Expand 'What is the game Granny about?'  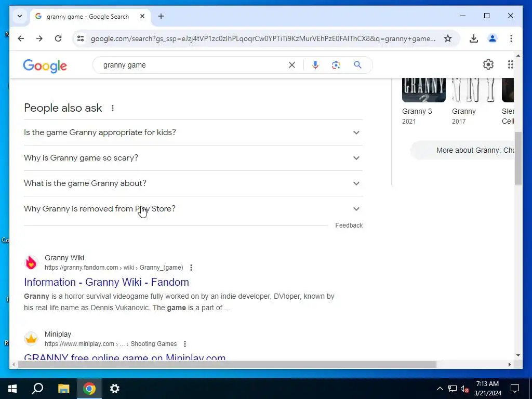click(x=193, y=183)
